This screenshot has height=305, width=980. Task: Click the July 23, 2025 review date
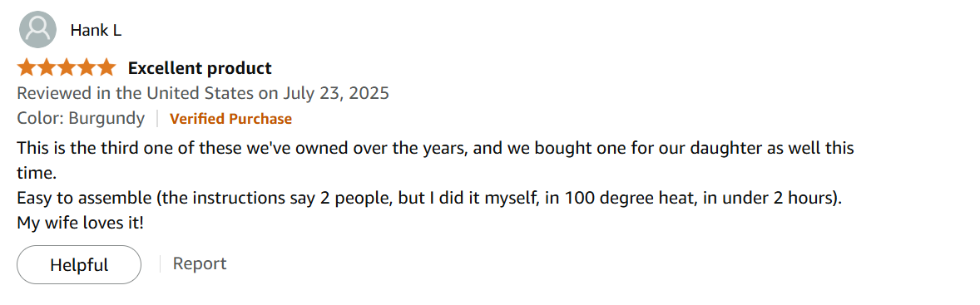coord(335,94)
